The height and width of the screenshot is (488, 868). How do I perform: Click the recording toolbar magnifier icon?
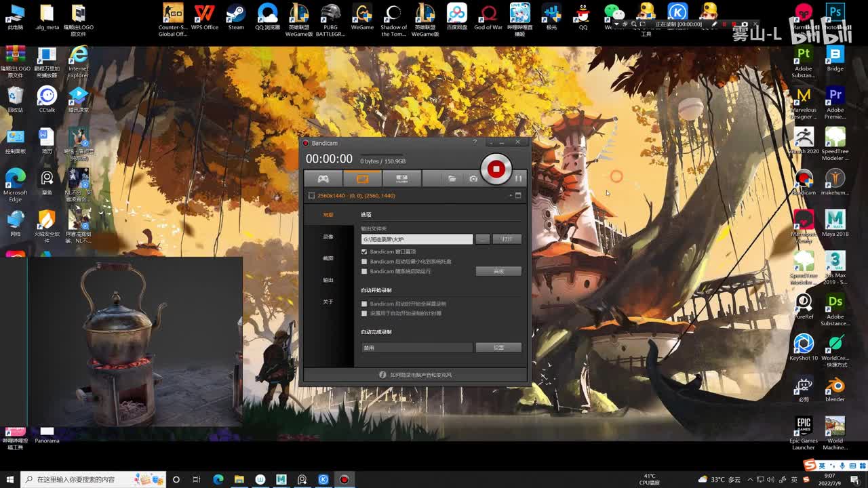(x=633, y=24)
